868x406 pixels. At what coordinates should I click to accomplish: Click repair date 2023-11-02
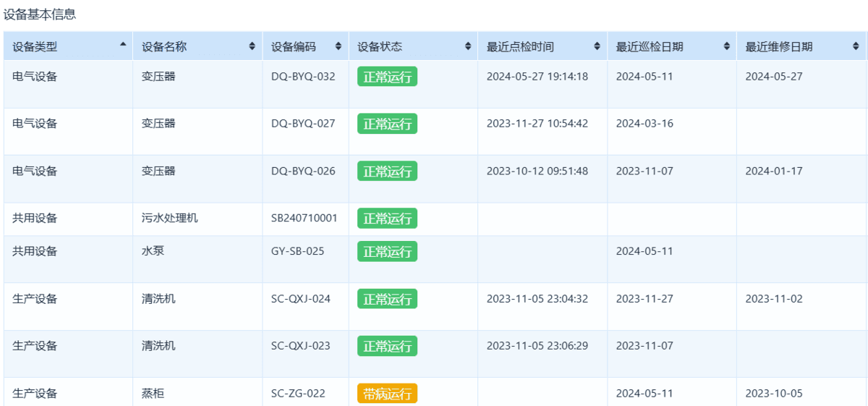click(774, 298)
